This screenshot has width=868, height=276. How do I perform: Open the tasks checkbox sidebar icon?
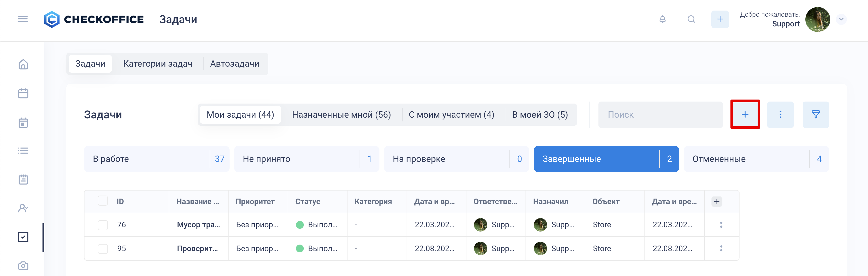tap(23, 237)
